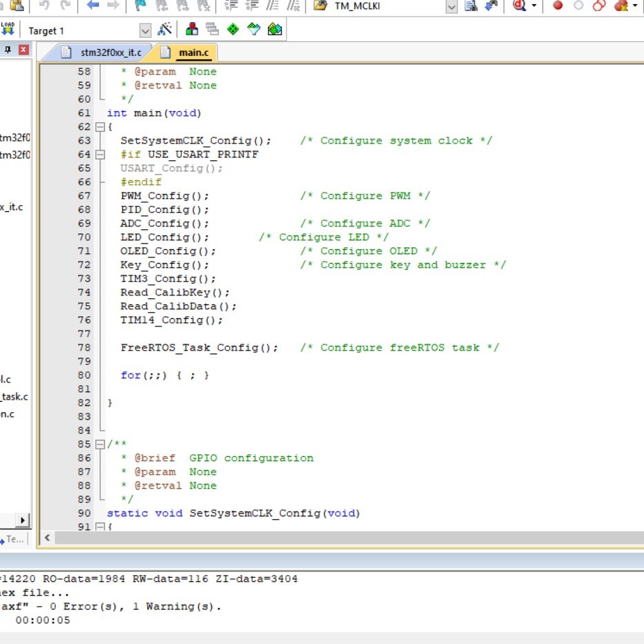Click the for(;;) loop on line 80

(x=164, y=375)
